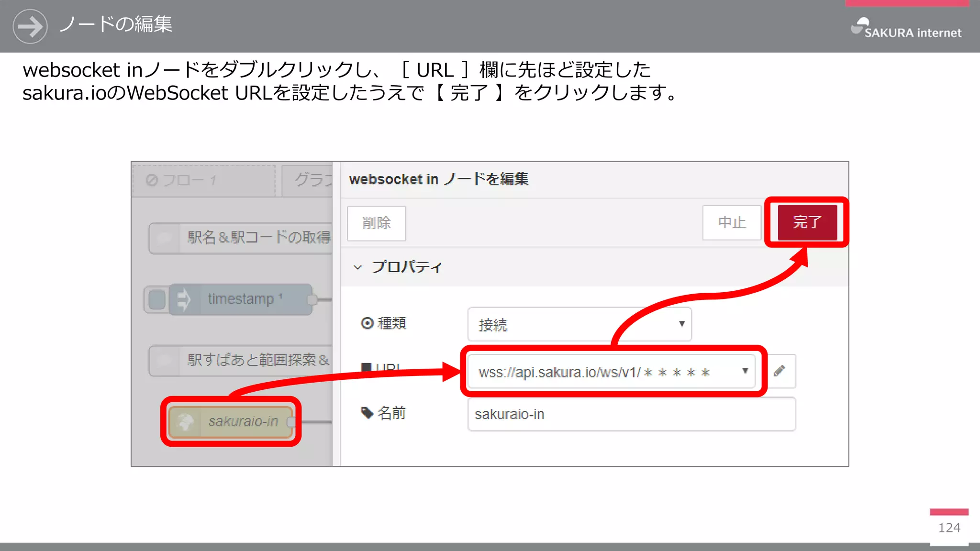Open the 種類 dropdown showing 接続

coord(579,324)
